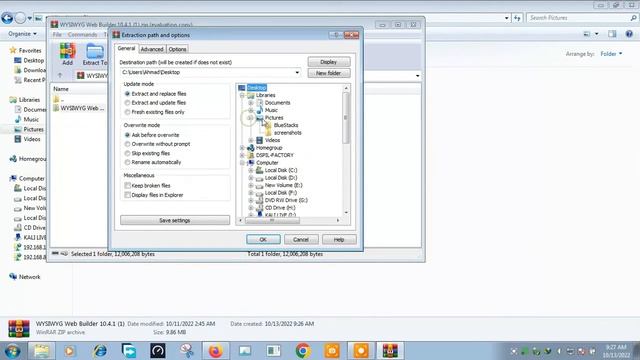
Task: Confirm extraction with the OK button
Action: click(x=263, y=240)
